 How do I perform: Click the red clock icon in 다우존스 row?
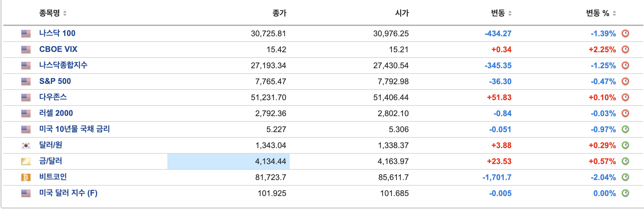(625, 97)
